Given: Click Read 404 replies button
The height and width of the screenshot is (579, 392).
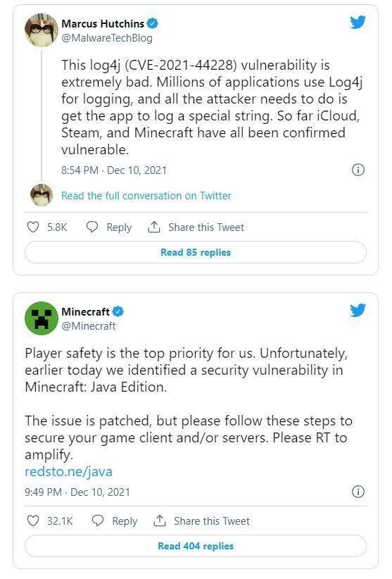Looking at the screenshot, I should 196,546.
